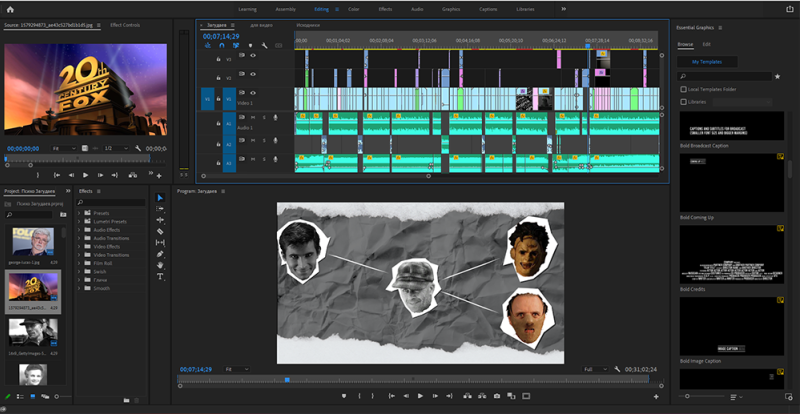Click Export Frame camera icon
800x414 pixels.
496,396
